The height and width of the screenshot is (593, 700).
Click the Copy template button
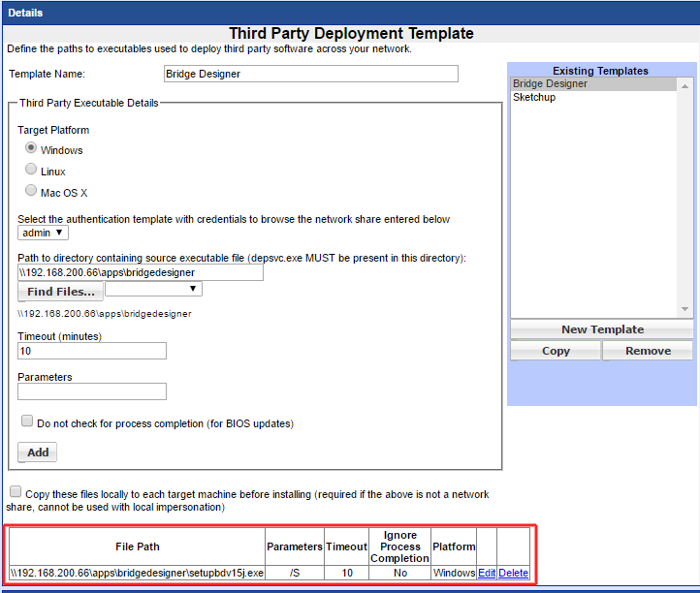tap(556, 351)
